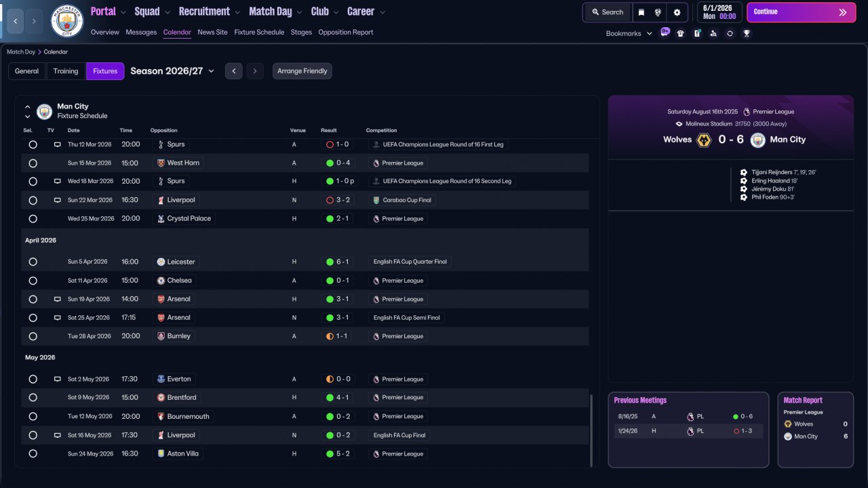The image size is (868, 488).
Task: Click the Brentford club badge
Action: (x=161, y=397)
